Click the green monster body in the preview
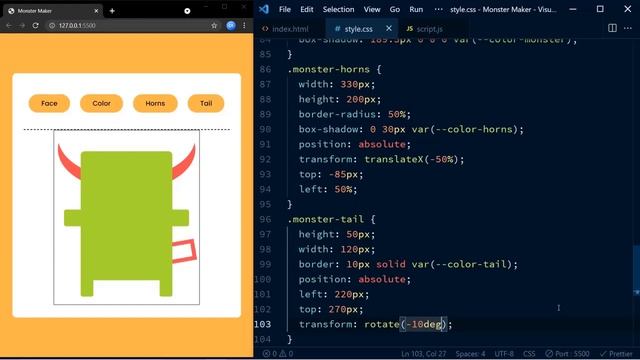The image size is (640, 360). click(x=127, y=216)
